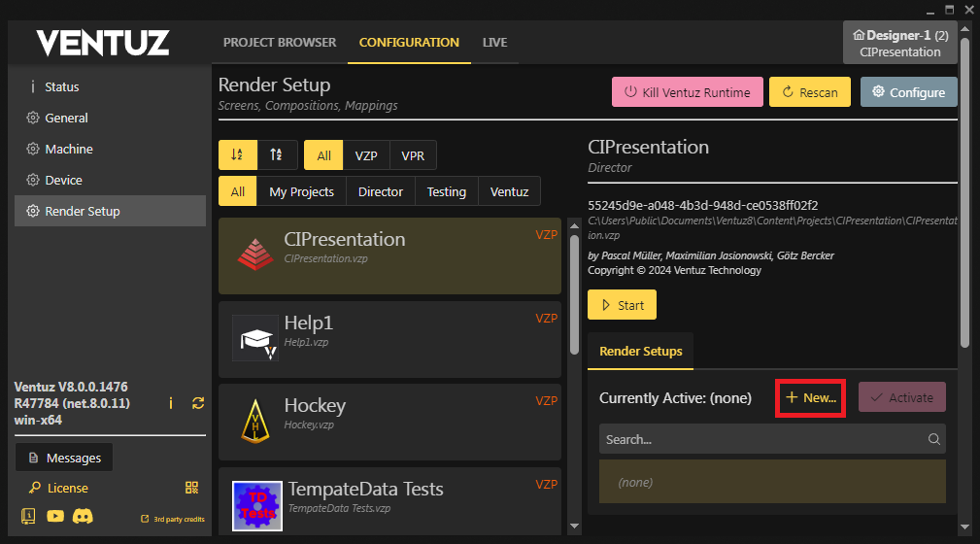
Task: Click the Hockey project logo
Action: coord(255,421)
